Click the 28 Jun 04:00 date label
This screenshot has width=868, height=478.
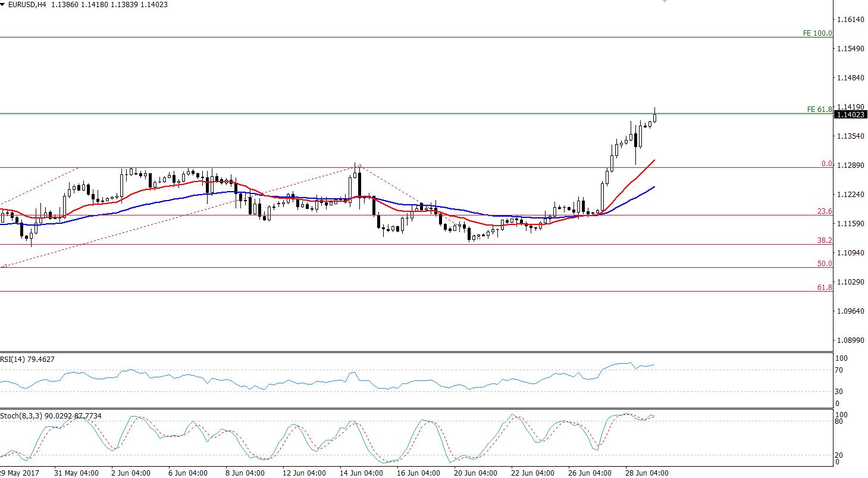pyautogui.click(x=646, y=473)
